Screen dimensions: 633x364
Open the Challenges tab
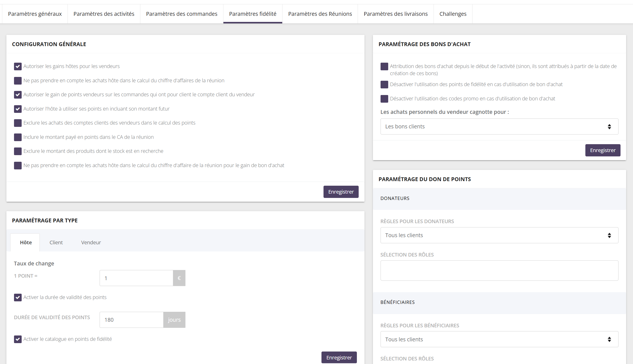453,14
